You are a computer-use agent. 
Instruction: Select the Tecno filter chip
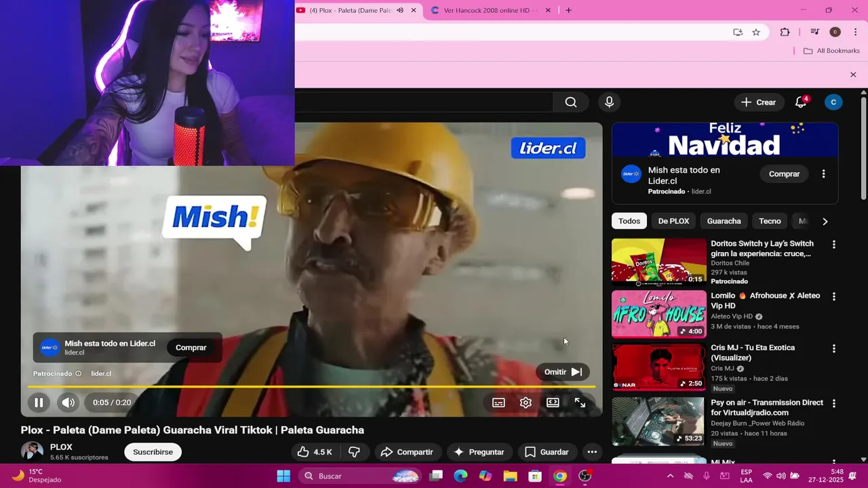pos(770,221)
